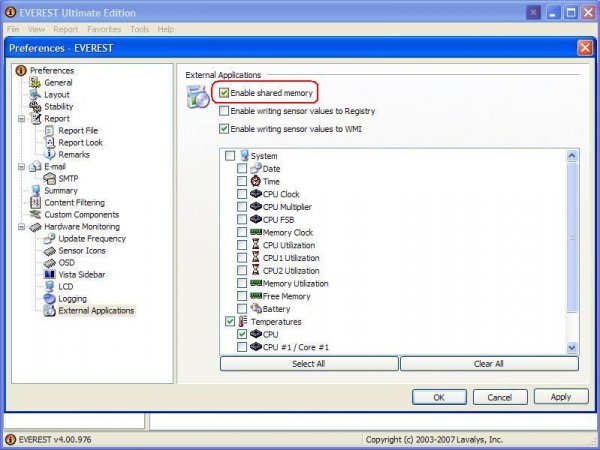Click the clock icon next to Time
Viewport: 600px width, 450px height.
point(256,181)
